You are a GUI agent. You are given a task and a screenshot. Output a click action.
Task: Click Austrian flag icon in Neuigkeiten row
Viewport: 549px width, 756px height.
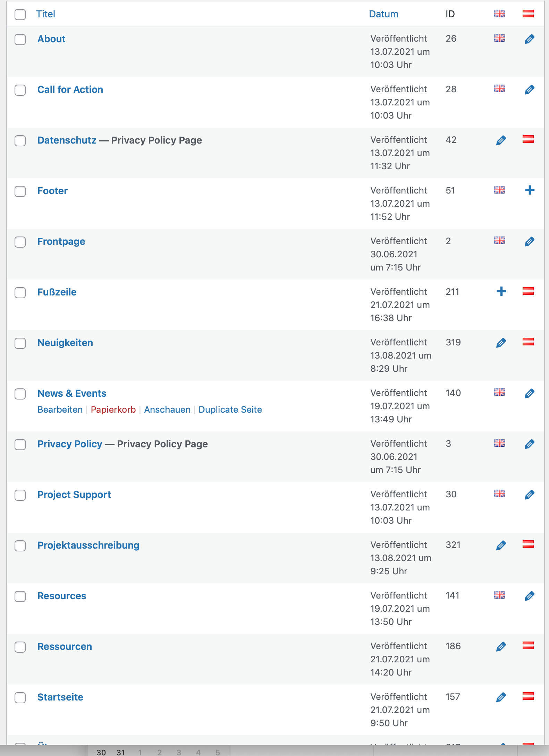pos(528,342)
